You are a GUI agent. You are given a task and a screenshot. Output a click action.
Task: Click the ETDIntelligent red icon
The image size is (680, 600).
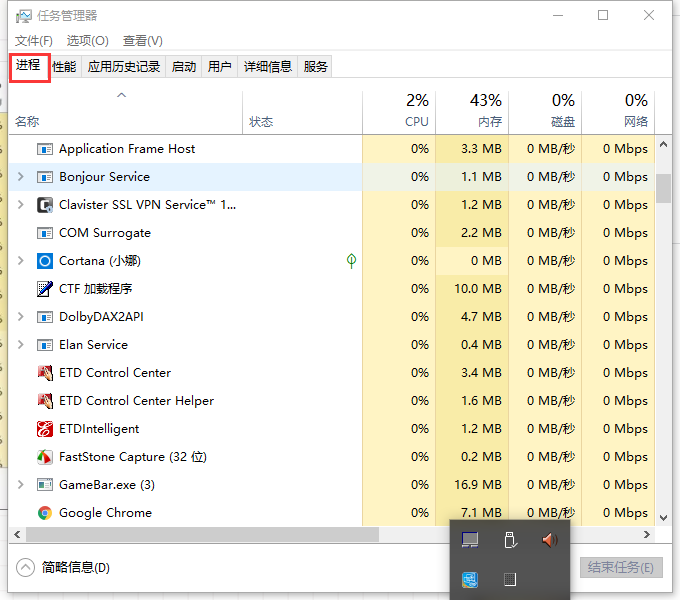click(45, 429)
